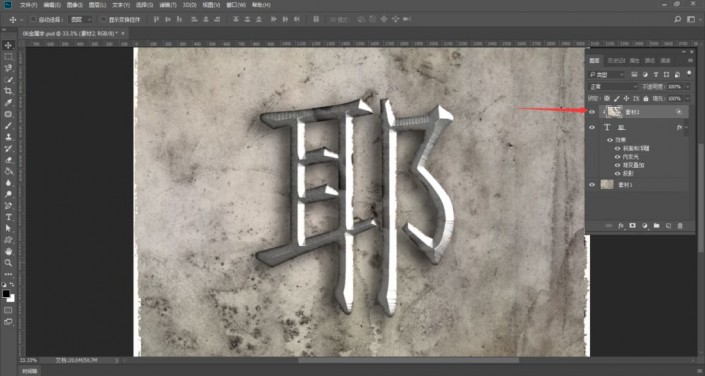The height and width of the screenshot is (376, 705).
Task: Enable the 显示变换控件 checkbox
Action: pyautogui.click(x=103, y=19)
